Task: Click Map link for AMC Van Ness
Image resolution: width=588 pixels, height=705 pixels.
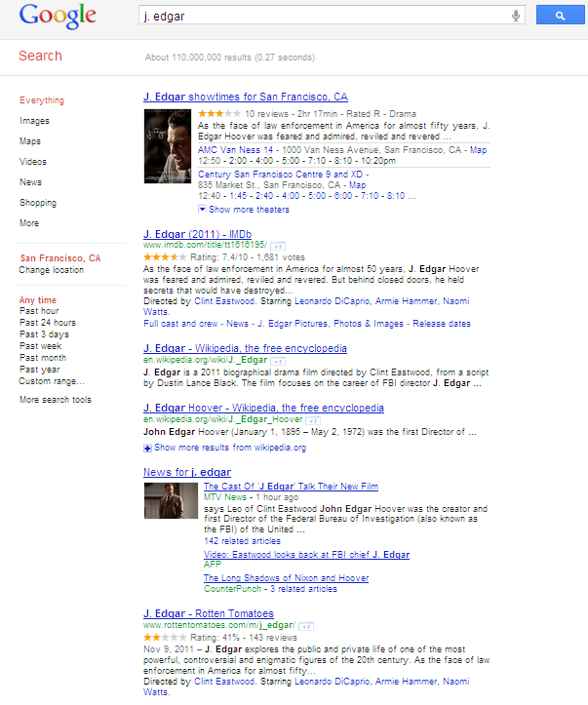Action: [479, 150]
